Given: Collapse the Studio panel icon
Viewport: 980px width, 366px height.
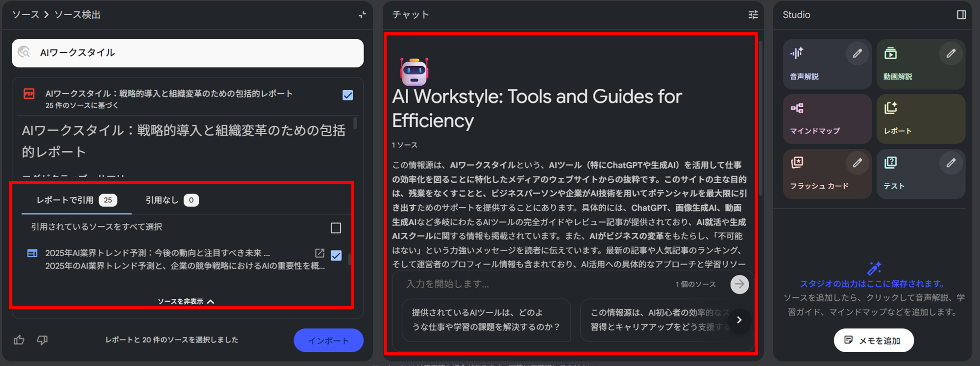Looking at the screenshot, I should click(961, 15).
